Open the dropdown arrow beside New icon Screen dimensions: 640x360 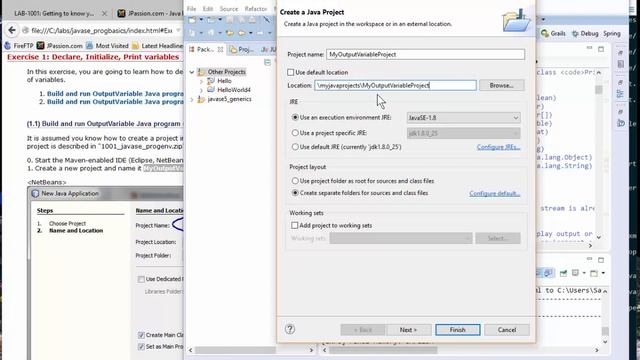tap(200, 19)
